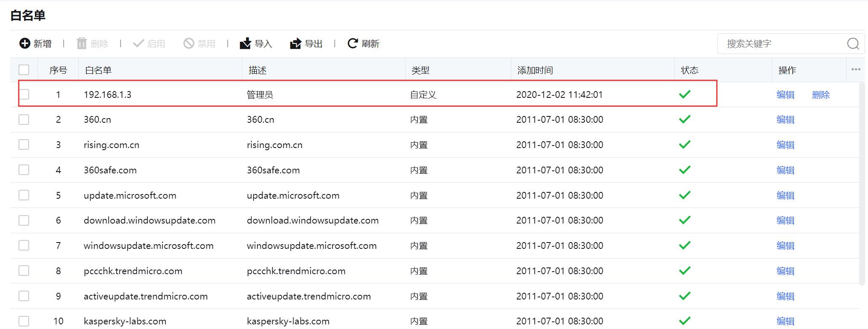Open the column options ellipsis menu

tap(855, 70)
